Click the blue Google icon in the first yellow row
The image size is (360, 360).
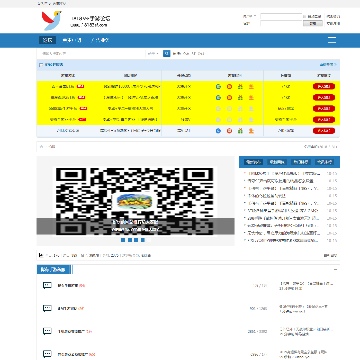coord(218,87)
